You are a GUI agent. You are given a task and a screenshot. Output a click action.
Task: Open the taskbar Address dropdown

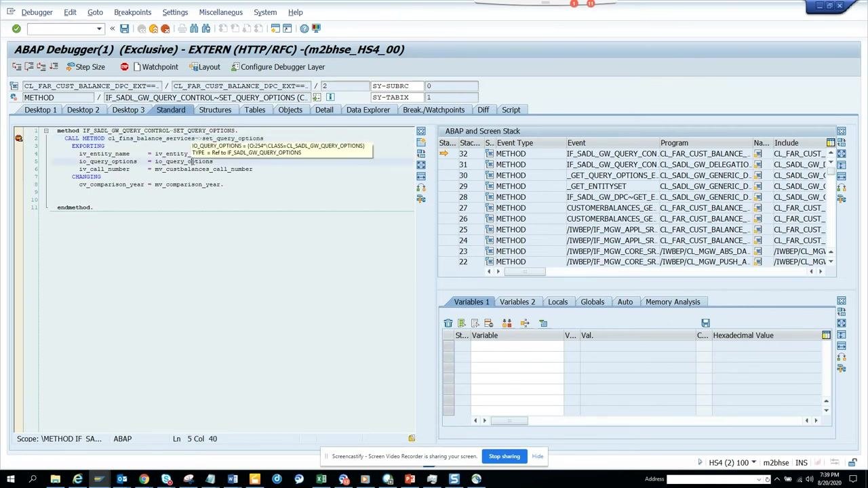tap(759, 480)
